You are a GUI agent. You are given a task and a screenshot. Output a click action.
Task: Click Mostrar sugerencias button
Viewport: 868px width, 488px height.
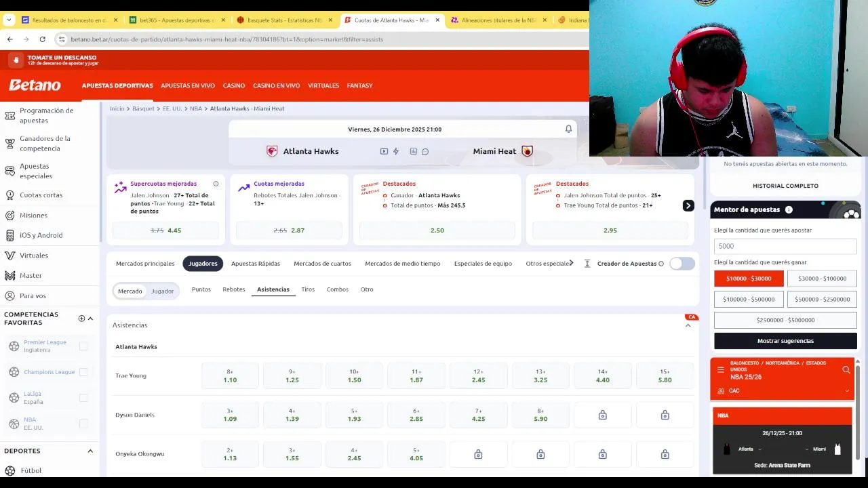point(785,341)
